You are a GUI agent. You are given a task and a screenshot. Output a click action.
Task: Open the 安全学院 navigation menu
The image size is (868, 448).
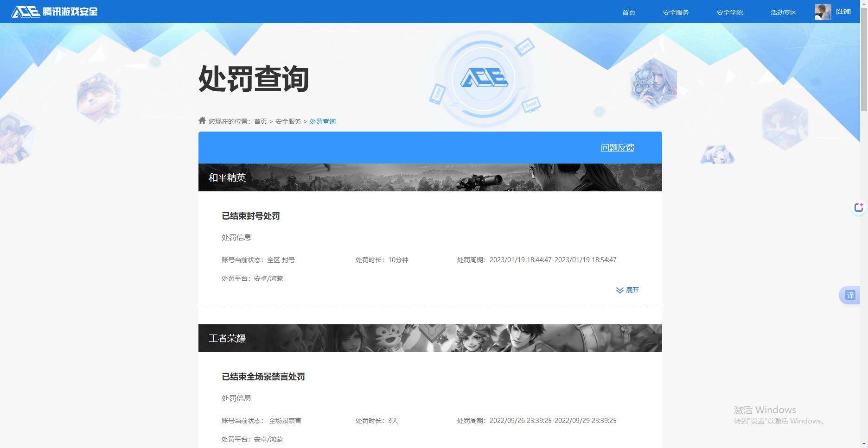730,13
